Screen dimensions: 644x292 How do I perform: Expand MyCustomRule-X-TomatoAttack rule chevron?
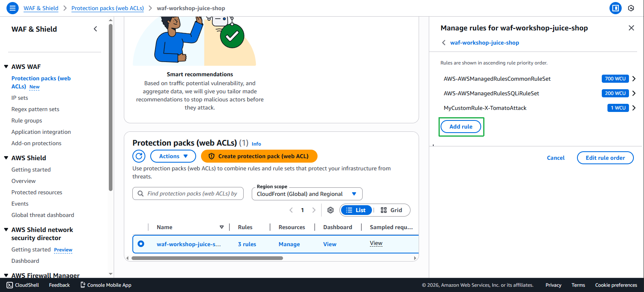pyautogui.click(x=634, y=108)
